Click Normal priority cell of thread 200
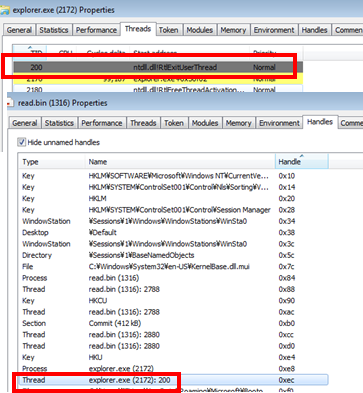Screen dimensions: 363x393 pos(264,67)
